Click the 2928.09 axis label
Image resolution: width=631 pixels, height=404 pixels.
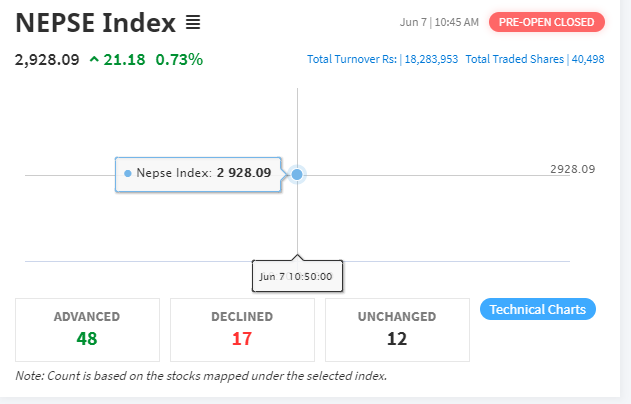pyautogui.click(x=573, y=169)
